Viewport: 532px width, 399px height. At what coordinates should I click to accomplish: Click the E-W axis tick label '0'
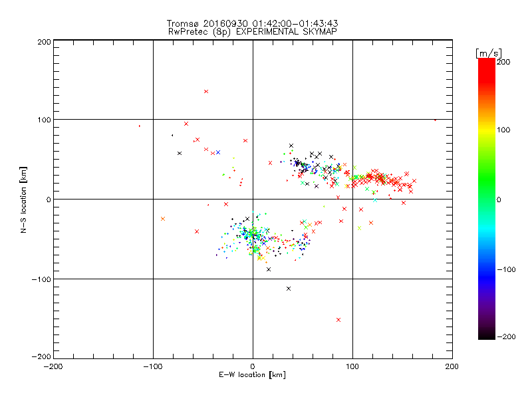pos(253,366)
